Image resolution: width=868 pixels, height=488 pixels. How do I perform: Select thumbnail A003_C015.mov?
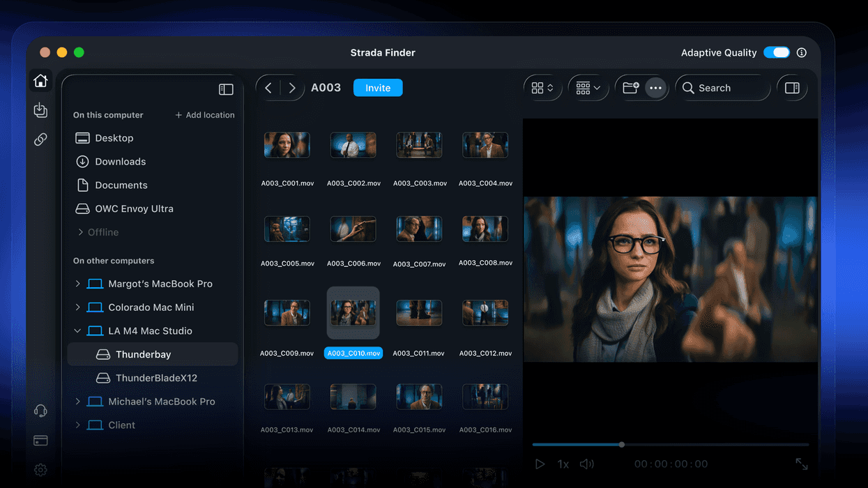[x=419, y=397]
